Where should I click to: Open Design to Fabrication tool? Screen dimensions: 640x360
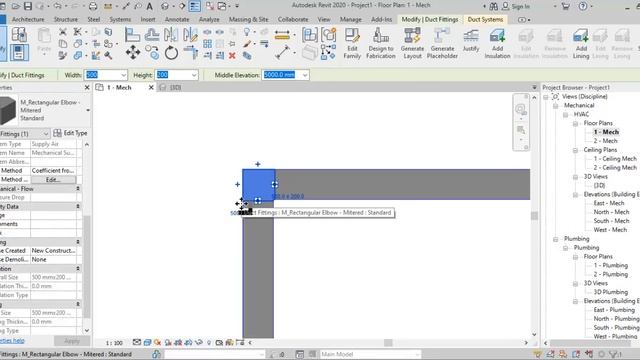380,43
